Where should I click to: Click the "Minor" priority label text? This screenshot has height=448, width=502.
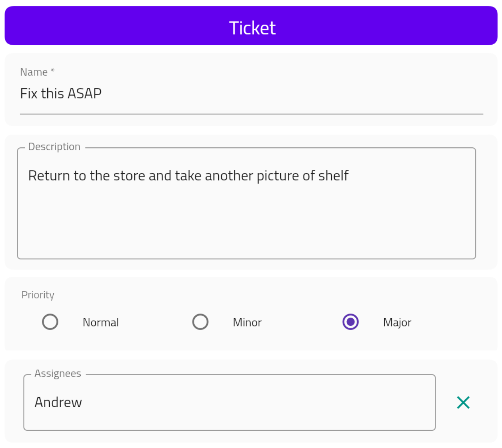[x=247, y=322]
